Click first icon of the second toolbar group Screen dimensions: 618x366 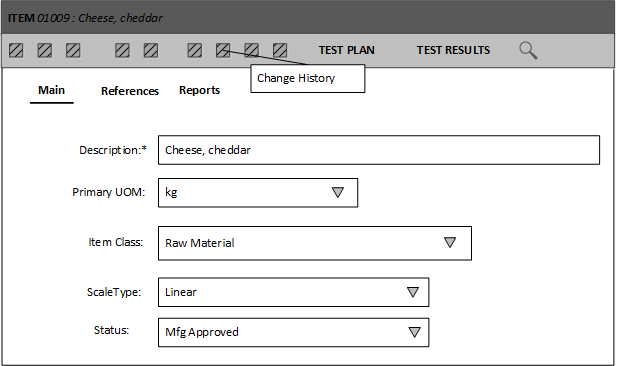point(122,50)
